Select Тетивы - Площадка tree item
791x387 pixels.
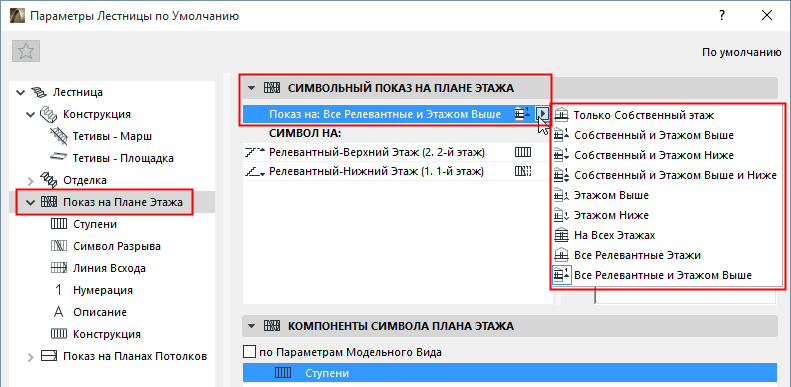coord(124,158)
